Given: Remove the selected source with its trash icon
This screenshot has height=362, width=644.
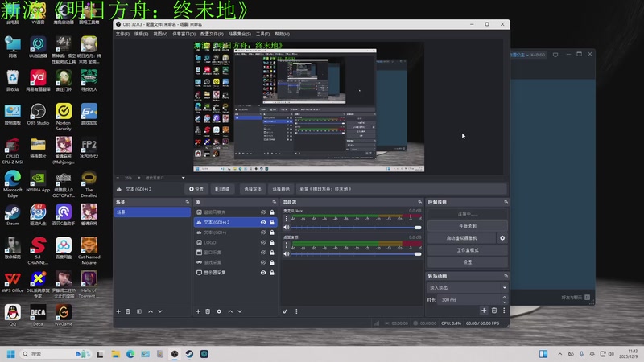Looking at the screenshot, I should (208, 311).
